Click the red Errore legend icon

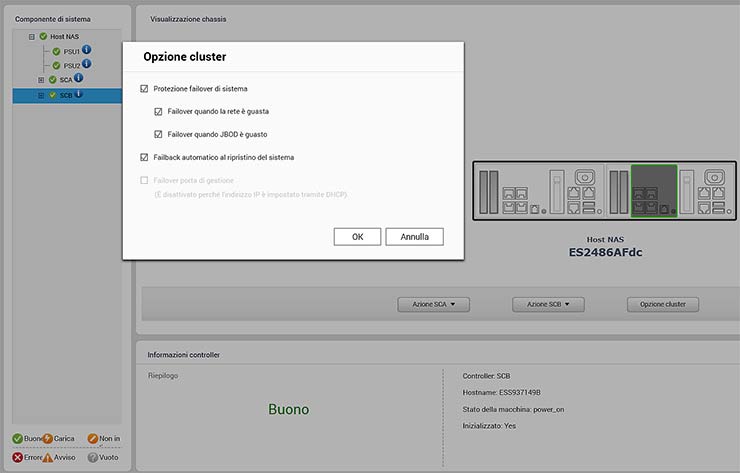point(17,456)
